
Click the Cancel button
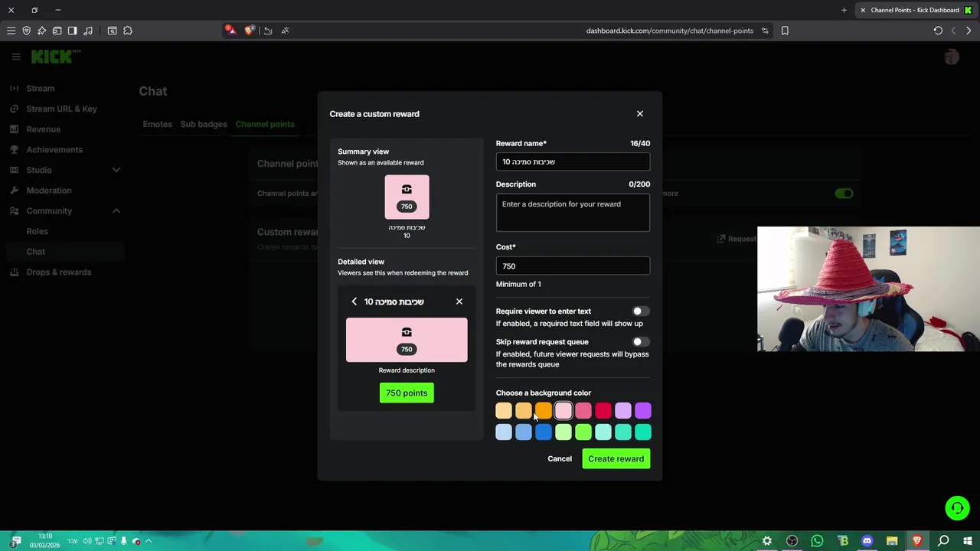click(560, 458)
